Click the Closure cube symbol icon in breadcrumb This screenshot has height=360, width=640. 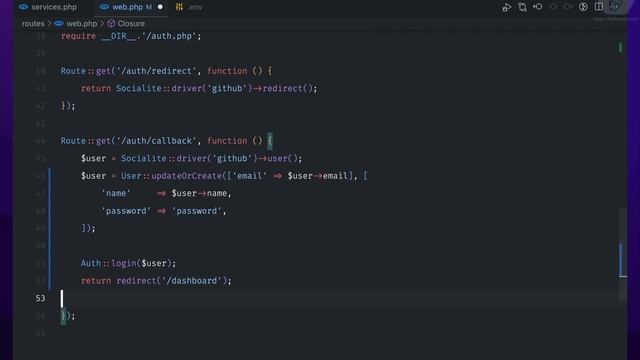pos(111,24)
